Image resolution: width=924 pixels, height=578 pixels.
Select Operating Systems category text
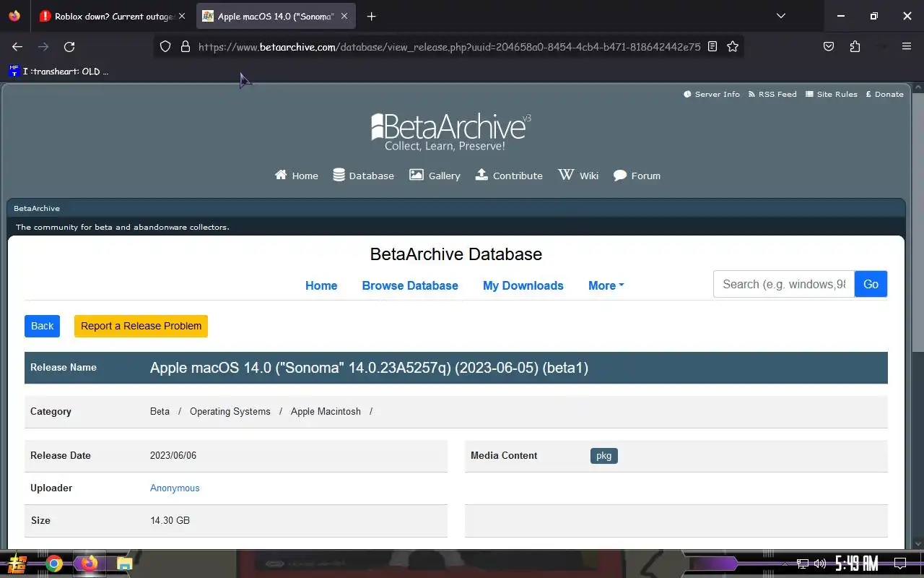coord(230,411)
